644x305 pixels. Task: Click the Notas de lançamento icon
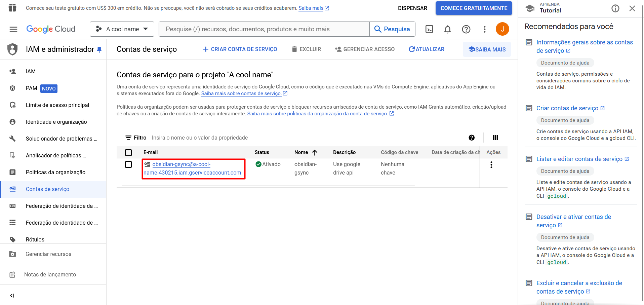point(12,274)
